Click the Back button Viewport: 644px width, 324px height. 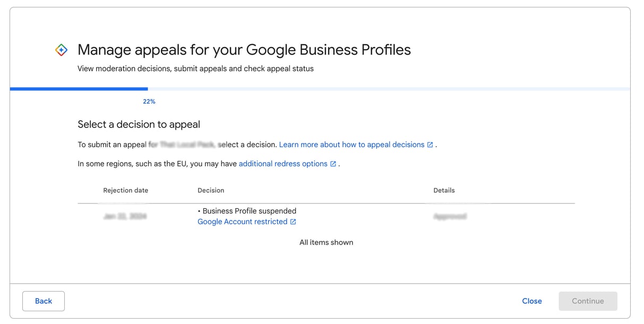point(43,301)
